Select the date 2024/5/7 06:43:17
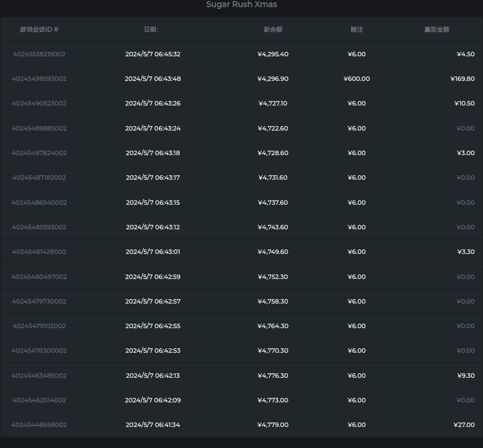The height and width of the screenshot is (448, 483). (x=153, y=178)
